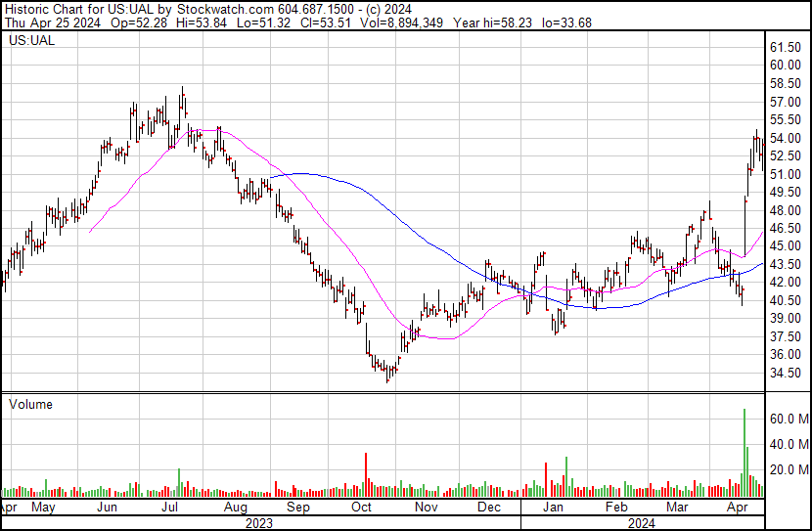Image resolution: width=812 pixels, height=531 pixels.
Task: Click the 'Mar' month label
Action: (x=677, y=508)
